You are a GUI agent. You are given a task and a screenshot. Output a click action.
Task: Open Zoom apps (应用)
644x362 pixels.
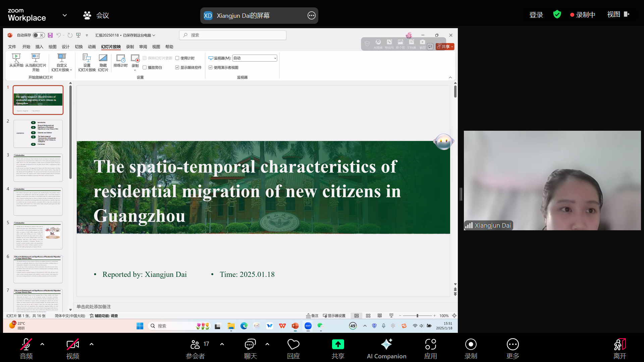[x=431, y=349]
